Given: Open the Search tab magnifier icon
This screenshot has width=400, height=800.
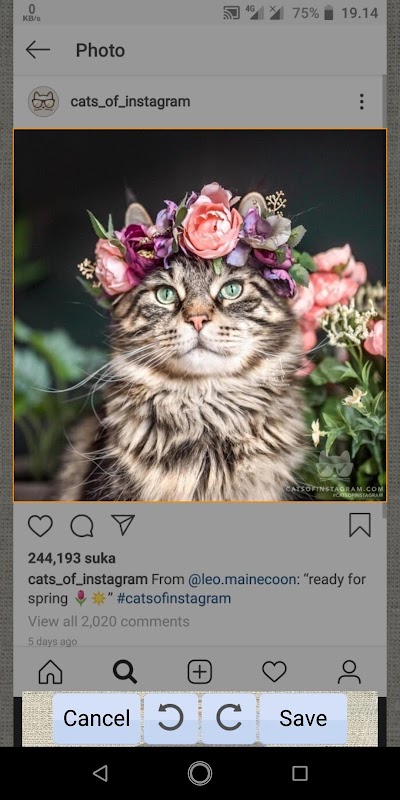Looking at the screenshot, I should tap(124, 672).
